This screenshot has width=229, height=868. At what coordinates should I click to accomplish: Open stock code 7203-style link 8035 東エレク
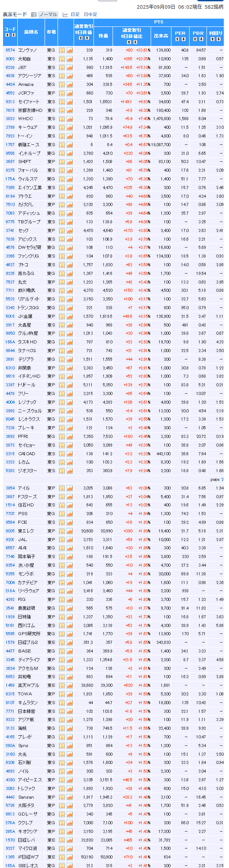(x=10, y=531)
